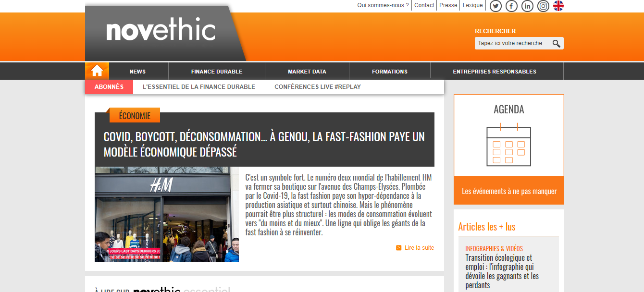Open the NEWS menu
The height and width of the screenshot is (292, 644).
137,72
